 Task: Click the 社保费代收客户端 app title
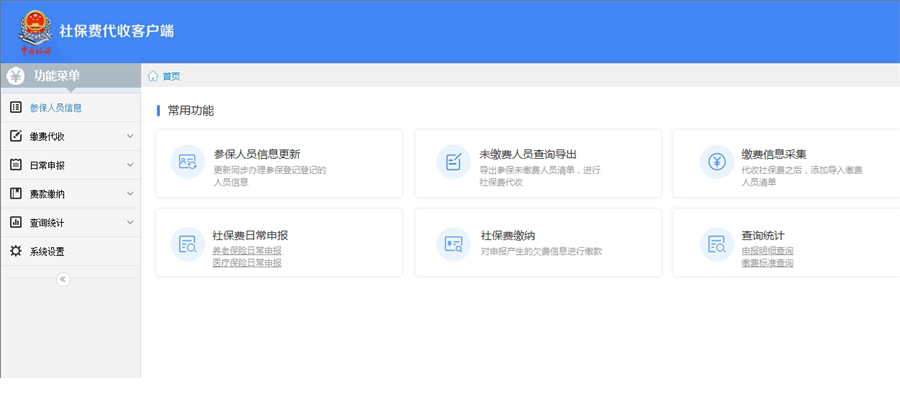(x=117, y=31)
